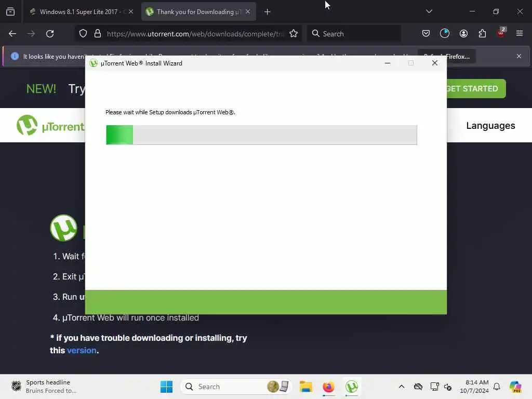Expand the list all tabs chevron
Screen dimensions: 532x399
429,11
